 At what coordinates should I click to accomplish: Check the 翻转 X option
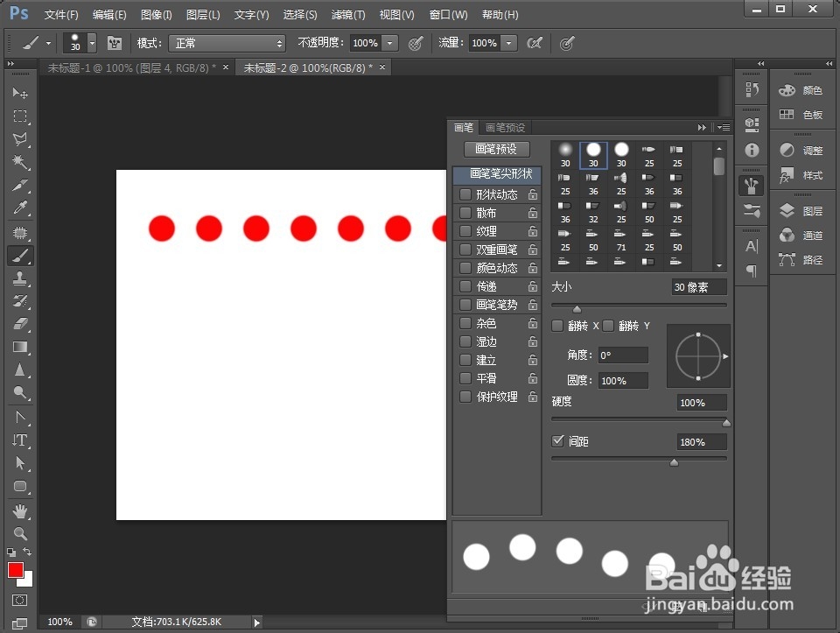point(557,326)
